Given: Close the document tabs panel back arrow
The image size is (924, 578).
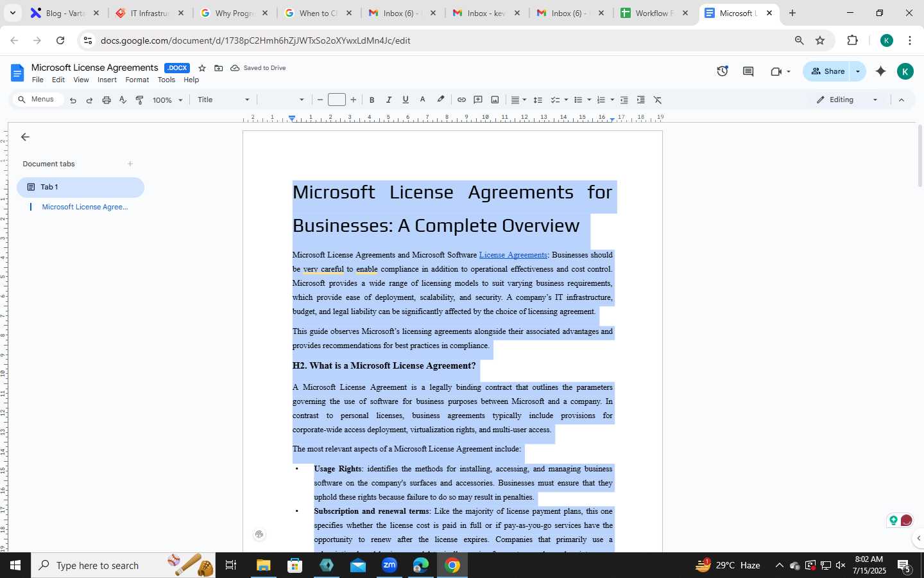Looking at the screenshot, I should (25, 137).
